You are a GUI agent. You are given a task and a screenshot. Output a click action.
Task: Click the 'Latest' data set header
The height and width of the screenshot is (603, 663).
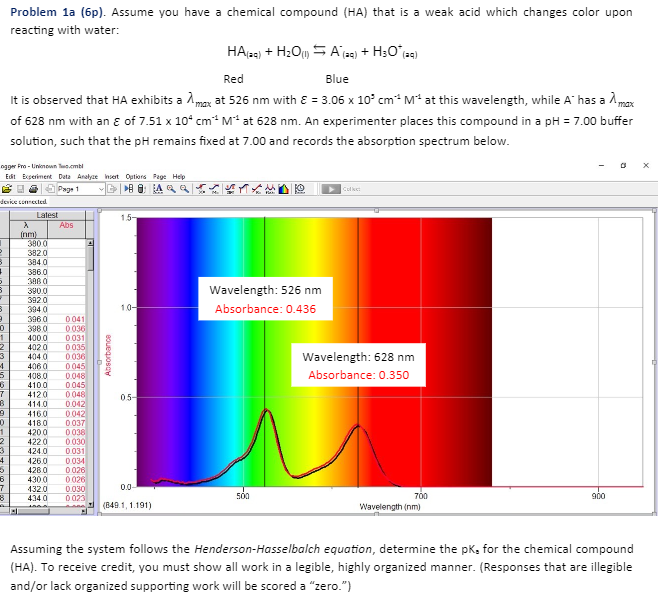[x=47, y=215]
